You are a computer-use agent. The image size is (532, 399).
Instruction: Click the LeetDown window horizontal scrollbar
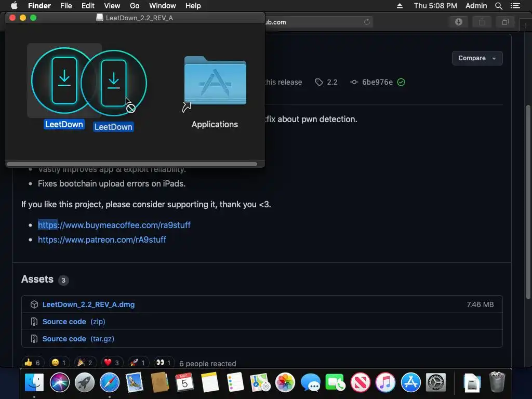click(132, 164)
